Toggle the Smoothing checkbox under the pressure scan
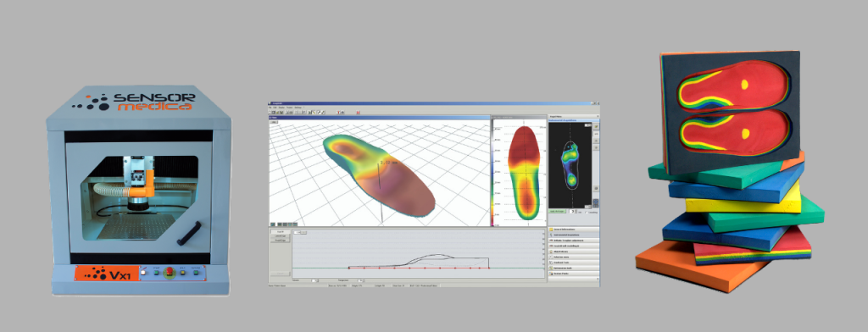Viewport: 868px width, 332px height. click(587, 212)
